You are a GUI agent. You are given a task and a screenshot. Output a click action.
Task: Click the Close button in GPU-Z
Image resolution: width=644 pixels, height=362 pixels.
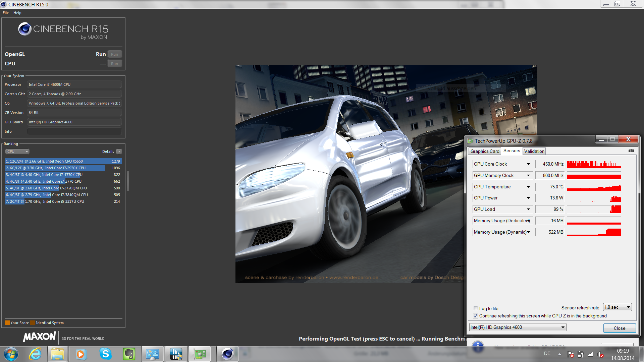[x=619, y=328]
